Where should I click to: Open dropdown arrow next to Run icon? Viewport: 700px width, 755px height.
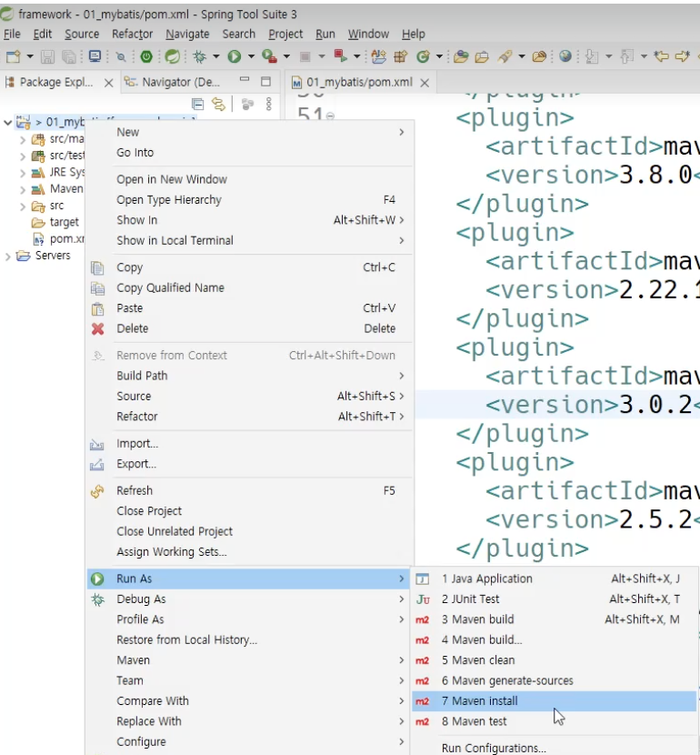tap(251, 56)
